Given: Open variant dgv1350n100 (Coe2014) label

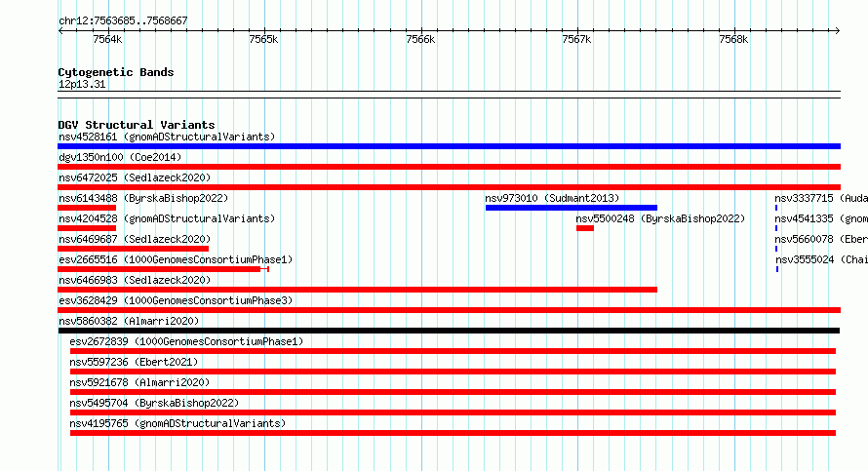Looking at the screenshot, I should [x=120, y=157].
